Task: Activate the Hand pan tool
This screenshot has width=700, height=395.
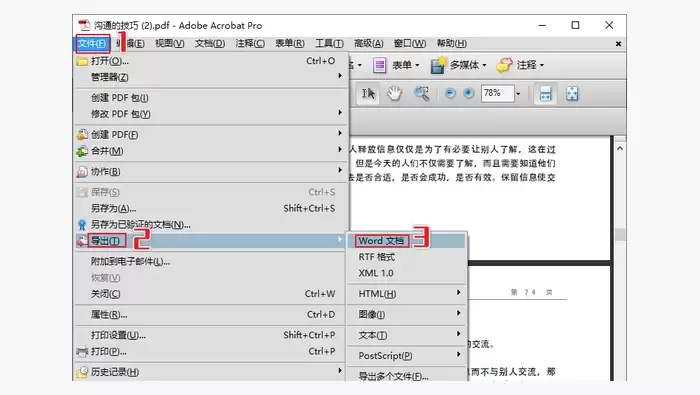Action: coord(394,94)
